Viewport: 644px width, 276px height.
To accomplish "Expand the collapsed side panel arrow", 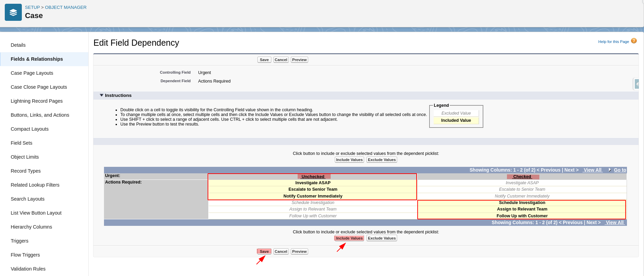I will point(636,84).
